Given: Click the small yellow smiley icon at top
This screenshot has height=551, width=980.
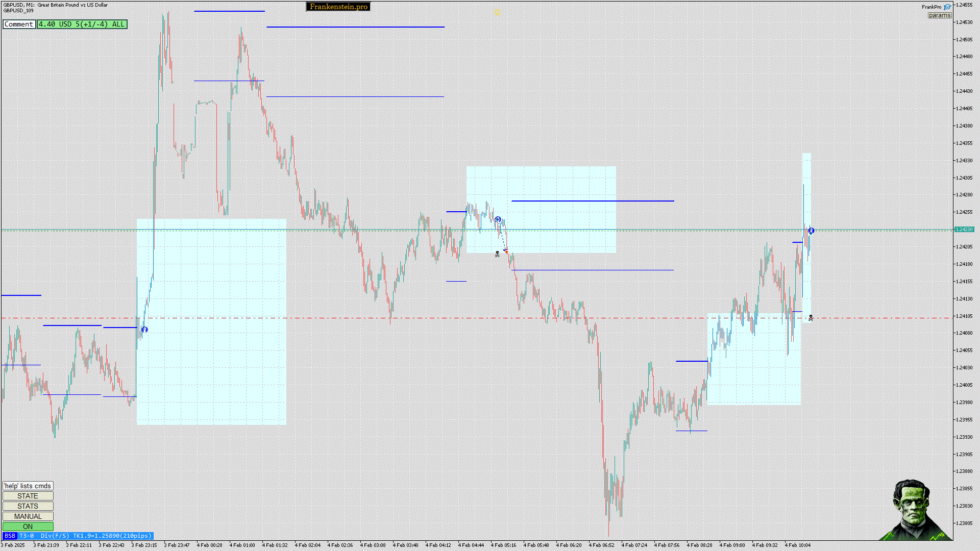Looking at the screenshot, I should [x=498, y=12].
